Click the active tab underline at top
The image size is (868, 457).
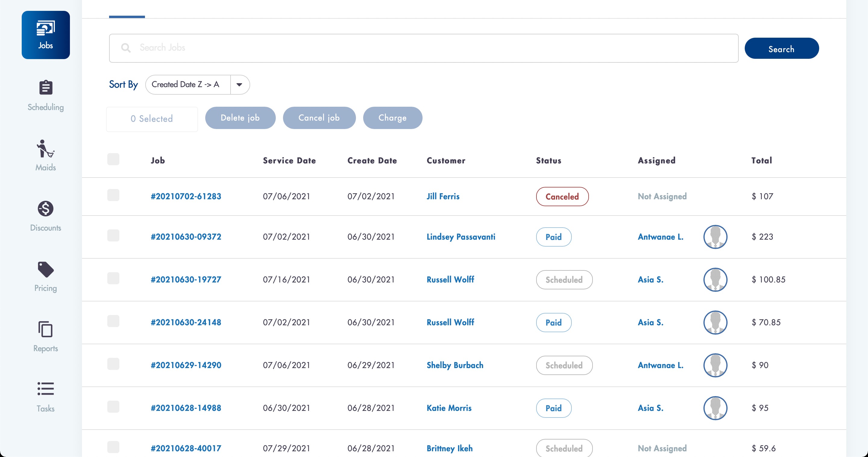[127, 17]
